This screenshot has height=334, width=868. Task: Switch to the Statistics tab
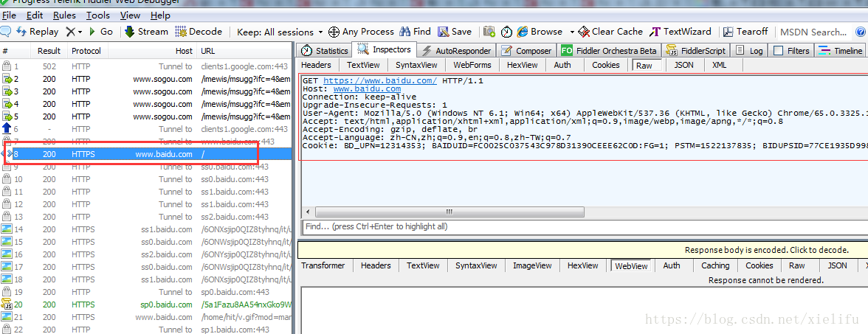(325, 50)
